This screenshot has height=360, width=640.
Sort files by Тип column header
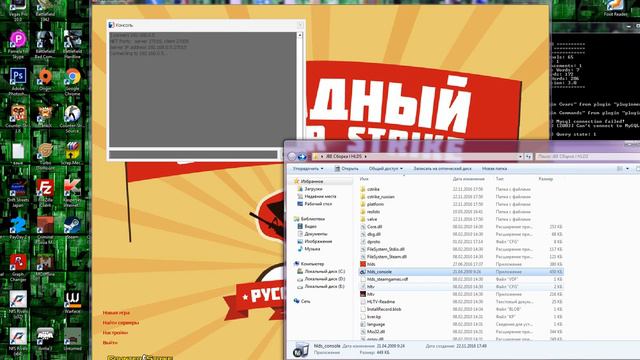pos(500,179)
